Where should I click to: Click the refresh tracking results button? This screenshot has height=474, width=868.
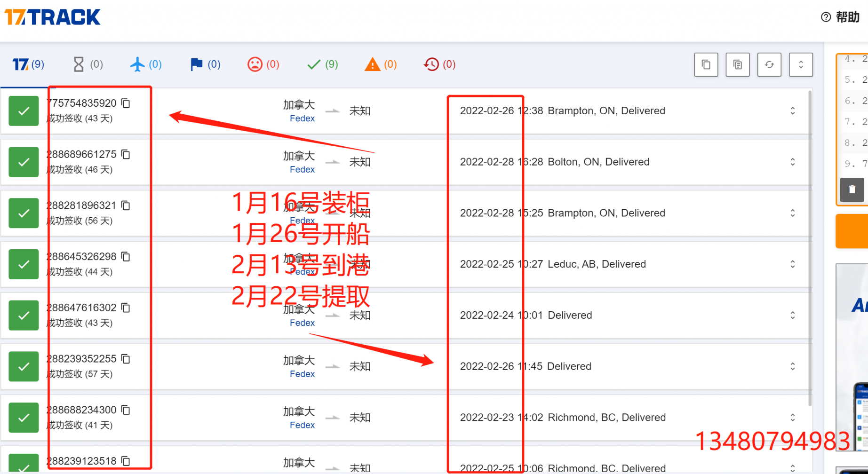click(x=769, y=64)
